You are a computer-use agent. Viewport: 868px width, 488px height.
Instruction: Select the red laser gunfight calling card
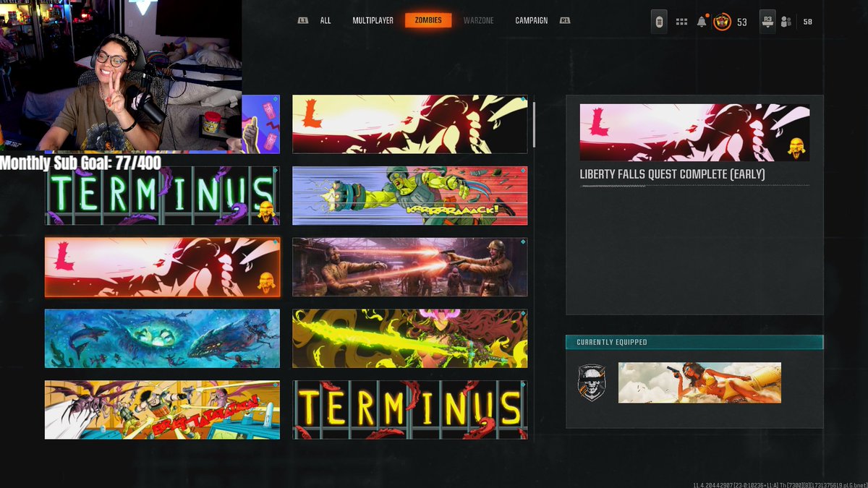pos(410,267)
